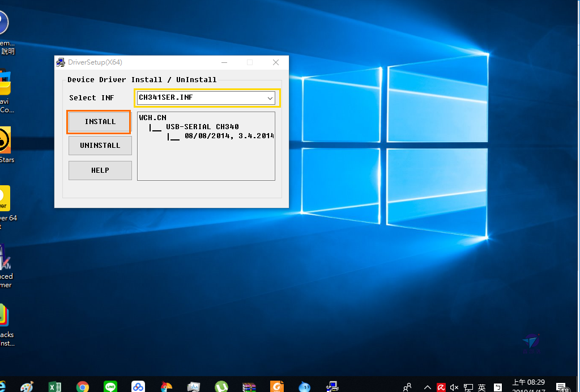Click the INSTALL button
Viewport: 580px width, 392px height.
coord(100,122)
